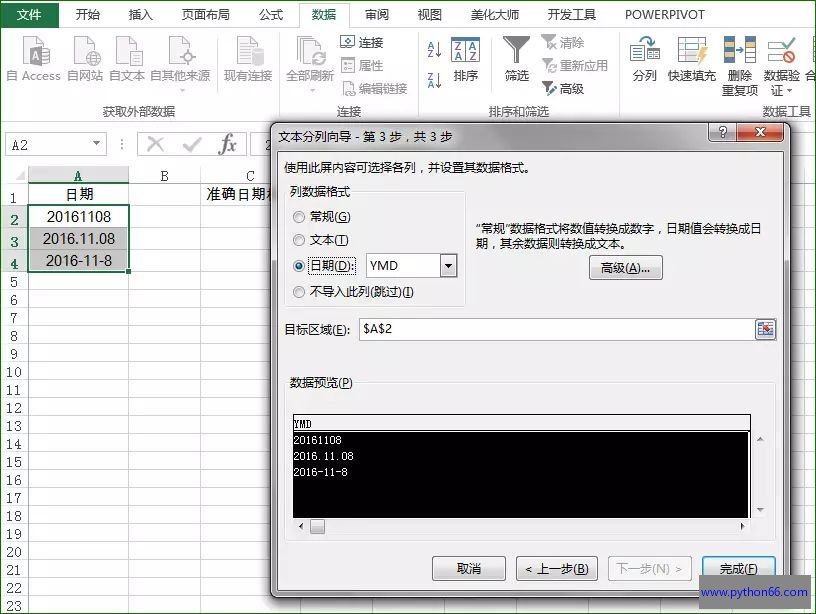Select the 文本(T) radio button

click(298, 240)
